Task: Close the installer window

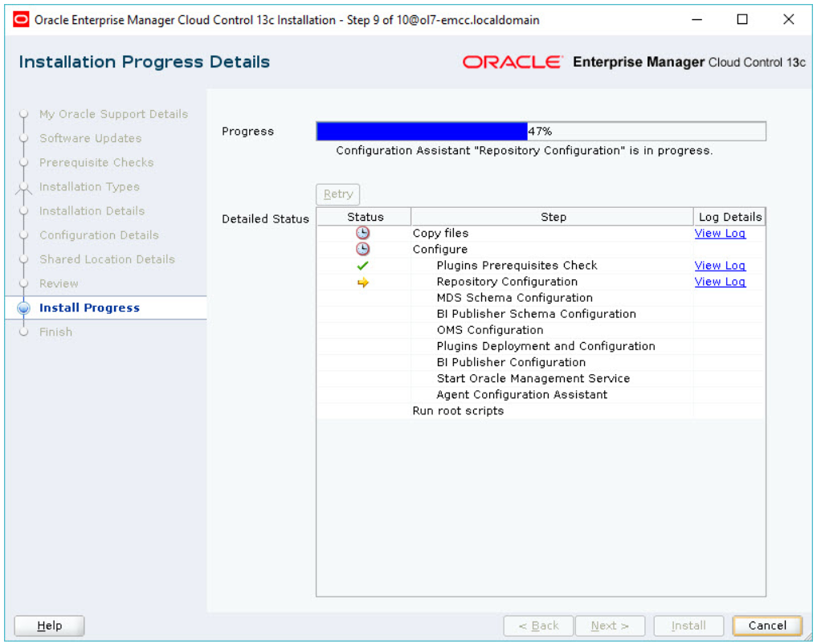Action: [788, 20]
